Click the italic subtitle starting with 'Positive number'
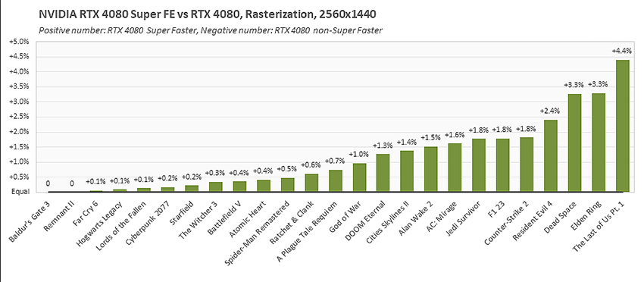The width and height of the screenshot is (644, 282). coord(211,31)
